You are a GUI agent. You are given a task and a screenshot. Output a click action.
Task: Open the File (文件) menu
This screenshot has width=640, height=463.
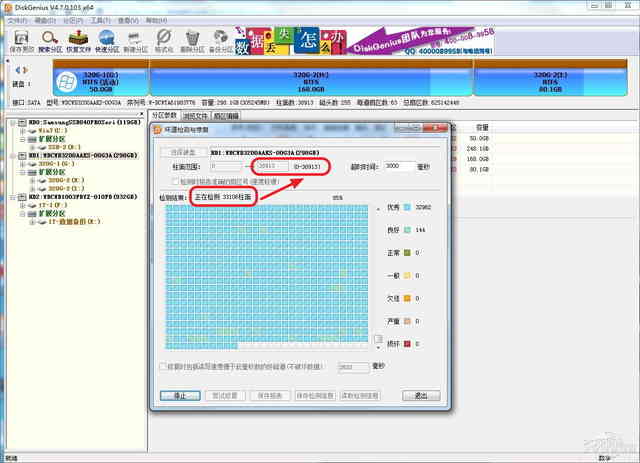point(18,20)
